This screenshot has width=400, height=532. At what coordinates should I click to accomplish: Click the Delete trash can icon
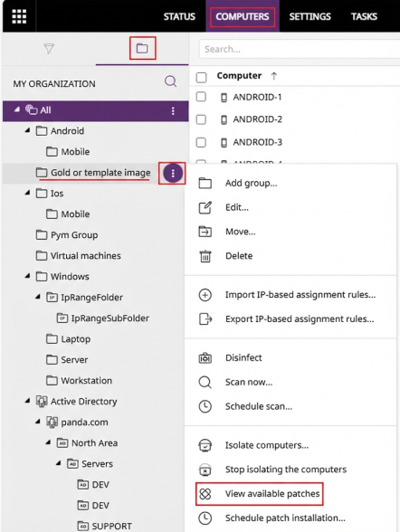pos(205,256)
